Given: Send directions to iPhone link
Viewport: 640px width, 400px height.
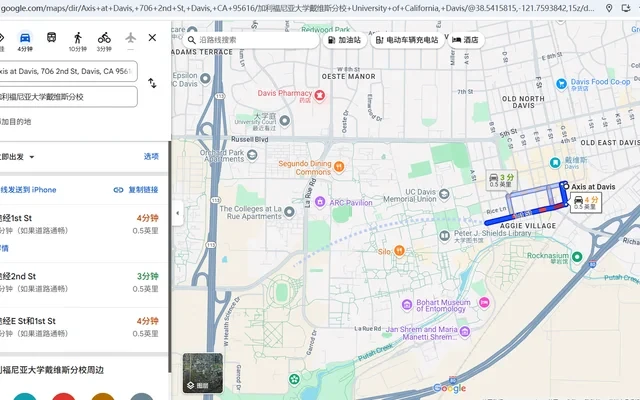Looking at the screenshot, I should pos(28,190).
